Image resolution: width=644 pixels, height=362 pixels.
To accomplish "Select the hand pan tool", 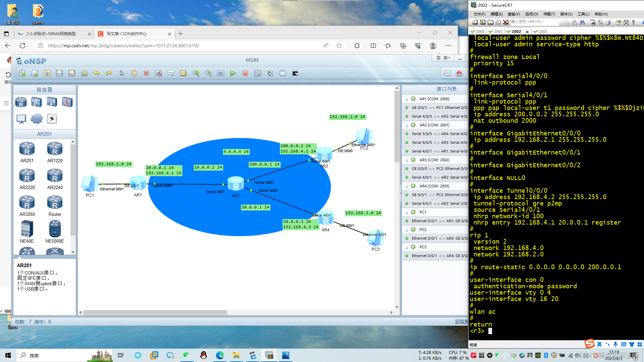I will (134, 73).
